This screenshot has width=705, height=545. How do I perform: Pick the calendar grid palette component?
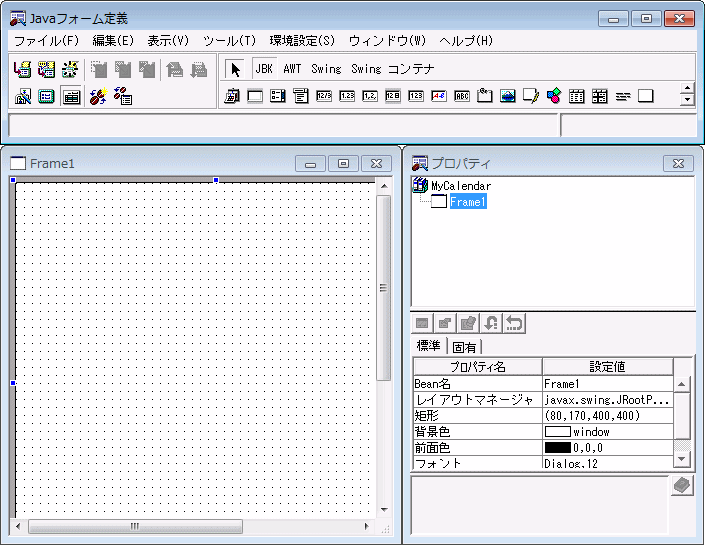[577, 96]
